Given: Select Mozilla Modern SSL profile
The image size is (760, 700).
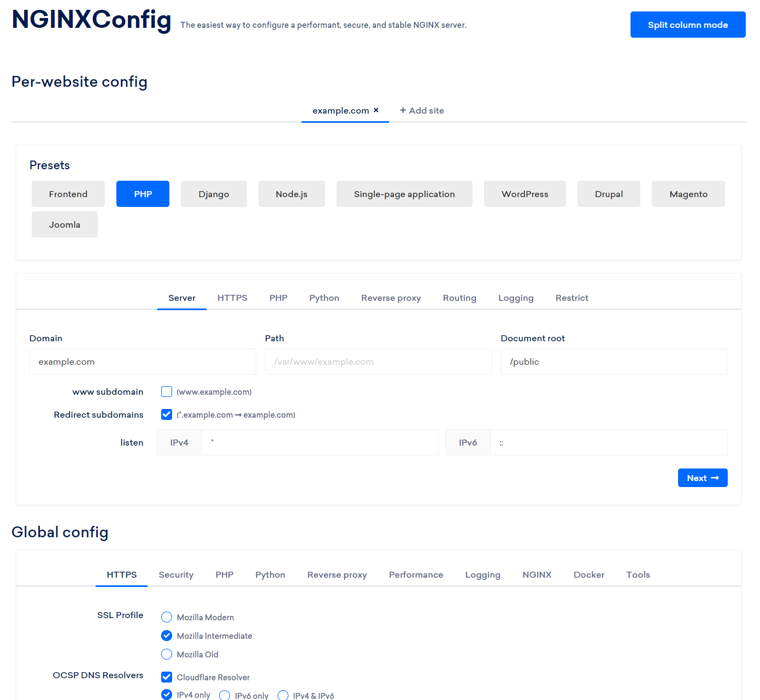Looking at the screenshot, I should coord(167,617).
